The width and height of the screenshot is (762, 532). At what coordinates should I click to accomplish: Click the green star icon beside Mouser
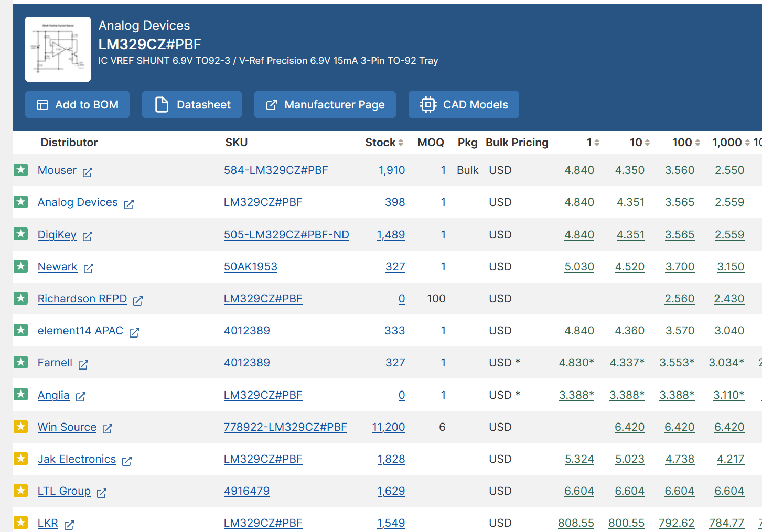[20, 170]
